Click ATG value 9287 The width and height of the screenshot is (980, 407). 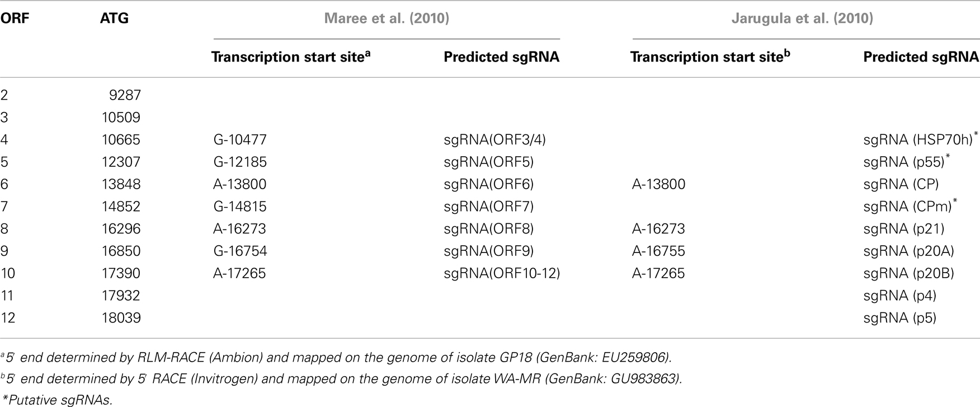pyautogui.click(x=125, y=95)
